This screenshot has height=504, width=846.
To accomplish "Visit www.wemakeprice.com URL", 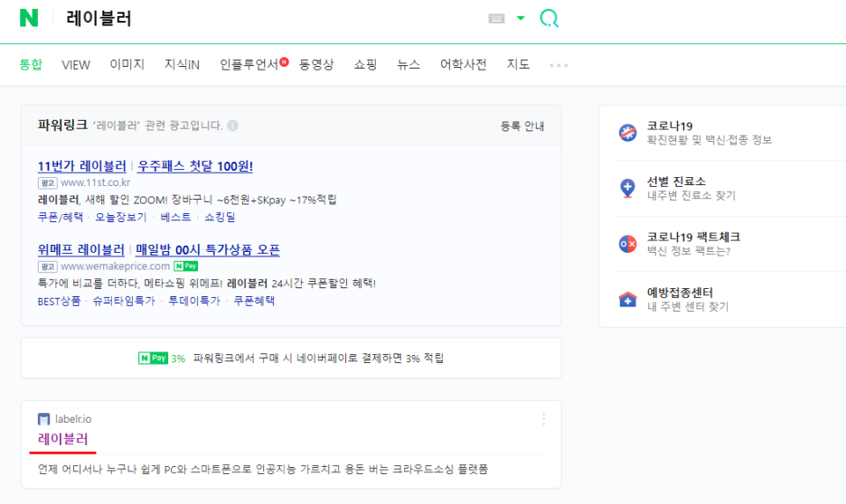I will 116,266.
